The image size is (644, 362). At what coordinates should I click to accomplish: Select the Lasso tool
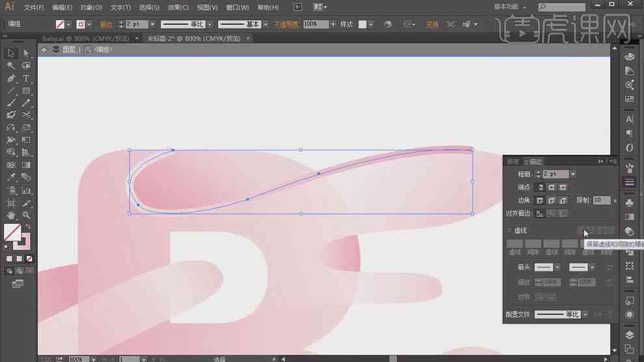pyautogui.click(x=26, y=66)
